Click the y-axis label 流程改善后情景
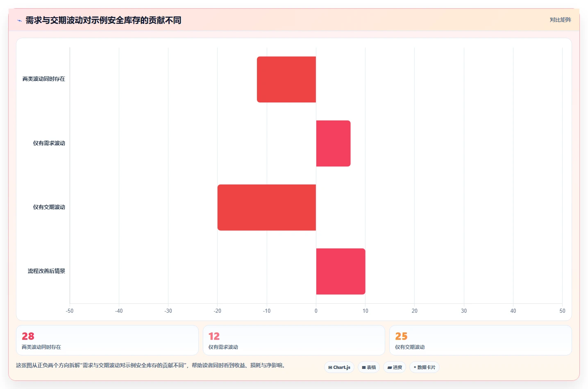Screen dimensions: 588x389 [46, 271]
